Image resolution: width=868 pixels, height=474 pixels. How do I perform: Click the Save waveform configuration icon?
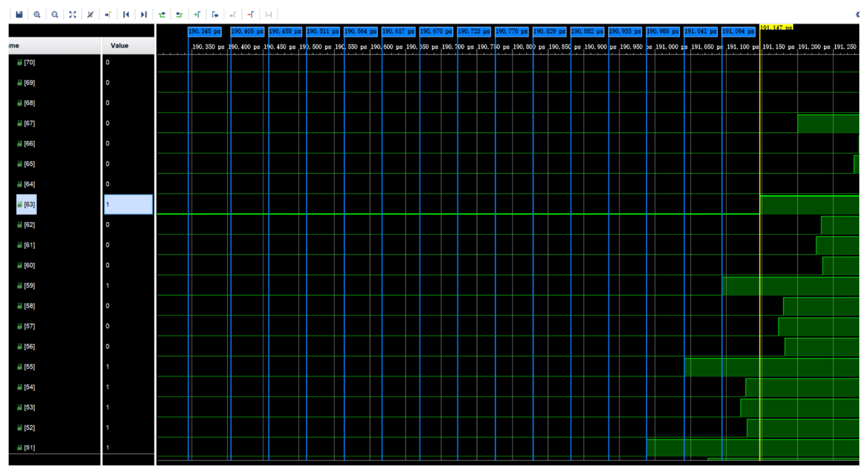pos(19,15)
